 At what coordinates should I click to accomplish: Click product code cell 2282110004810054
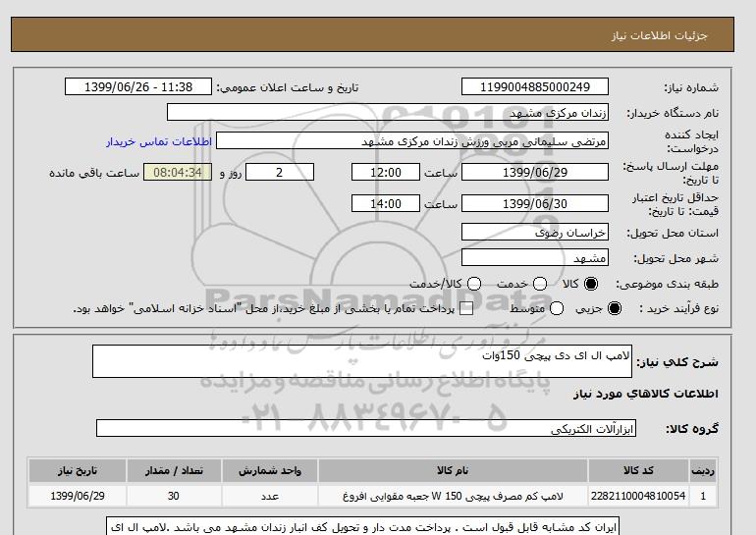[x=638, y=496]
